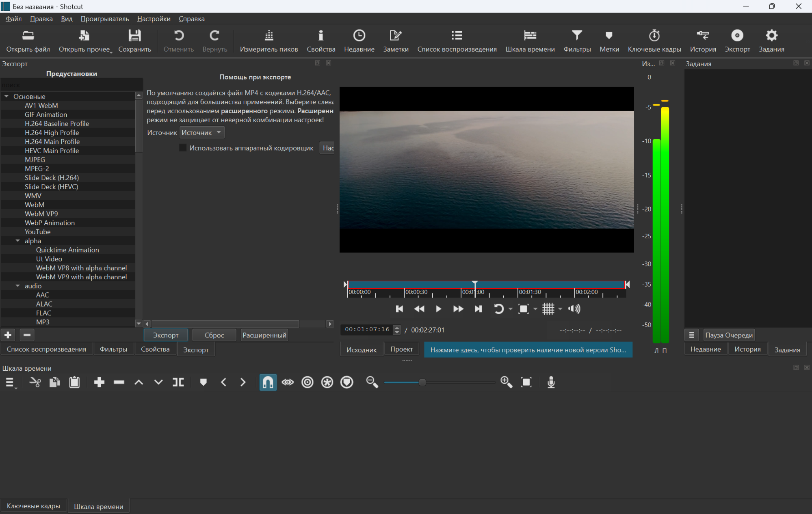The height and width of the screenshot is (514, 812).
Task: Open the Источник dropdown
Action: pos(202,132)
